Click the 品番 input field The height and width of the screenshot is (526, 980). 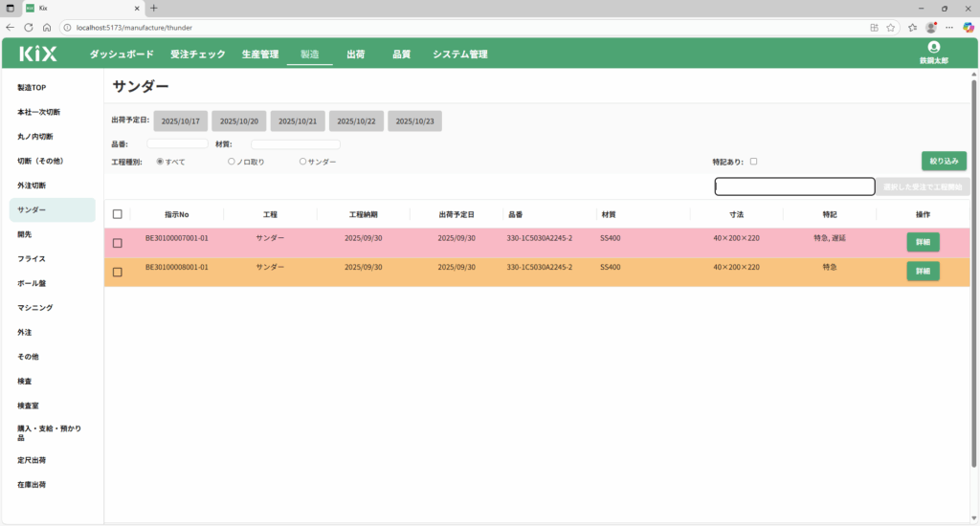(177, 143)
